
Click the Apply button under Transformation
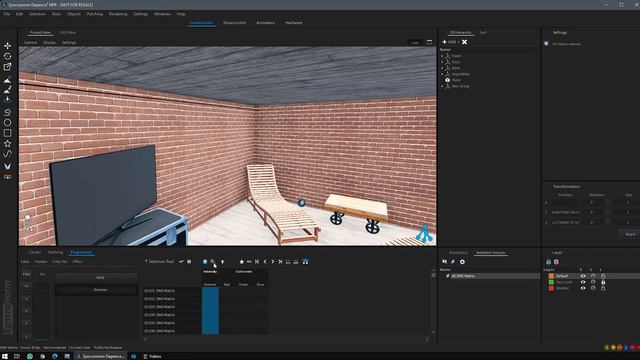point(630,234)
